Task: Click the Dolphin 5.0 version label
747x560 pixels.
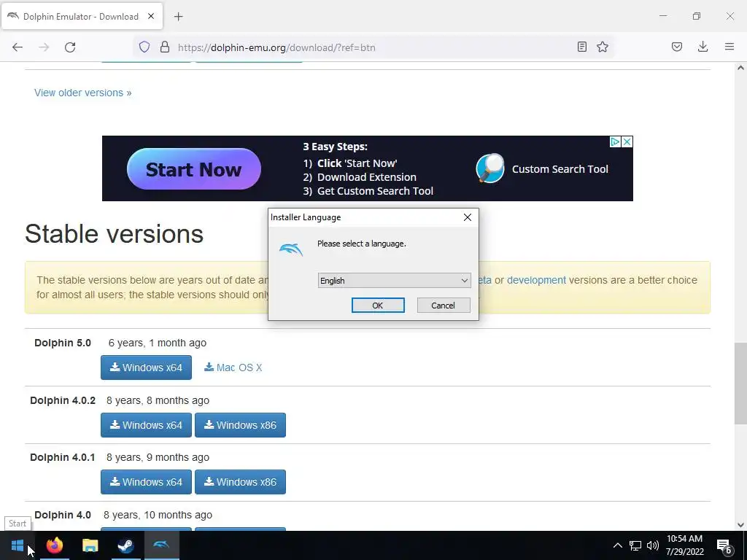Action: pyautogui.click(x=63, y=343)
